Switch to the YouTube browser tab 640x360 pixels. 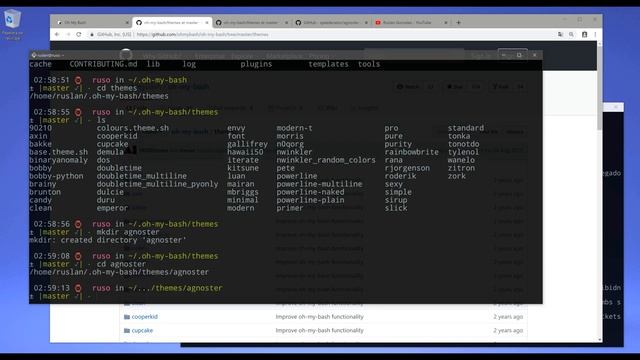coord(410,22)
